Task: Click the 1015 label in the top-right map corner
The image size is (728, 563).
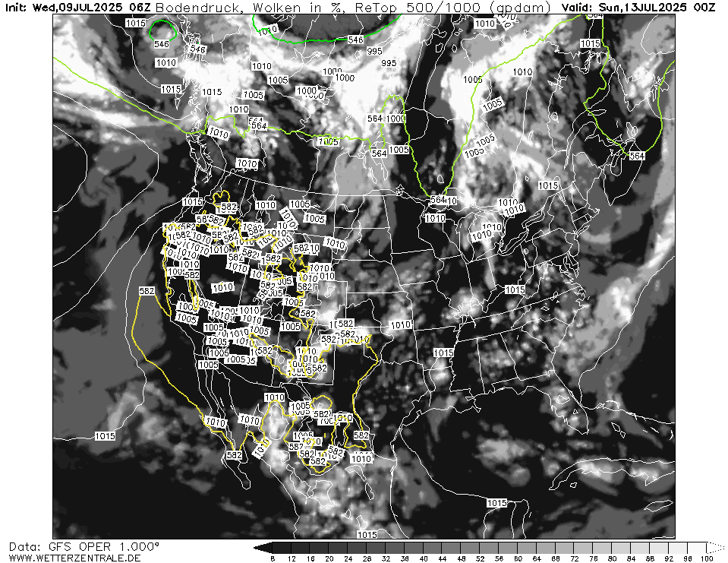Action: tap(590, 43)
